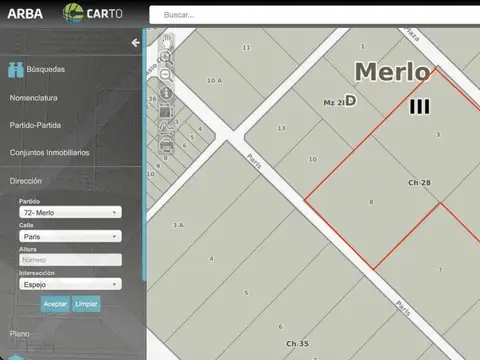Click parcel number 11 on the map
This screenshot has width=480, height=360.
246,48
